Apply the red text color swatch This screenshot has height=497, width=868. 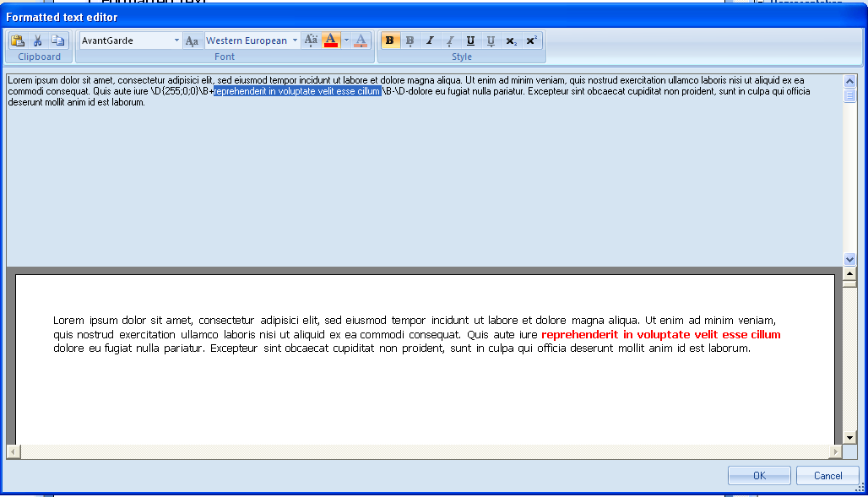tap(331, 41)
